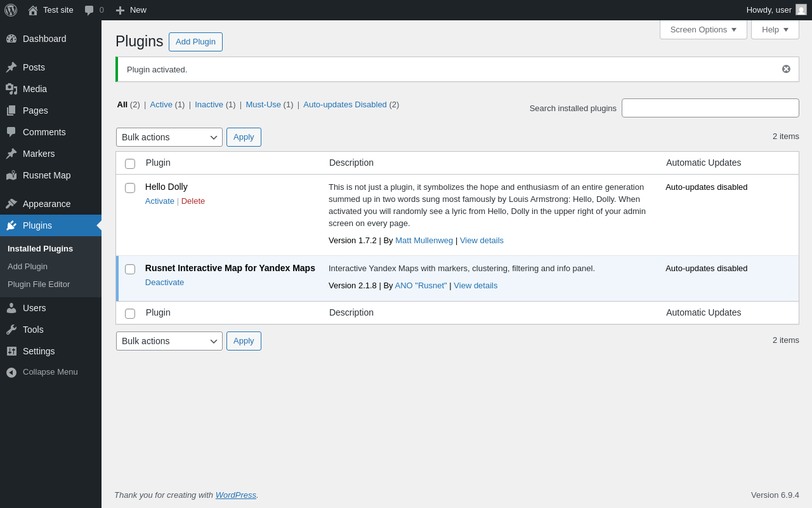Viewport: 812px width, 508px height.
Task: Filter plugins by Inactive
Action: click(x=209, y=105)
